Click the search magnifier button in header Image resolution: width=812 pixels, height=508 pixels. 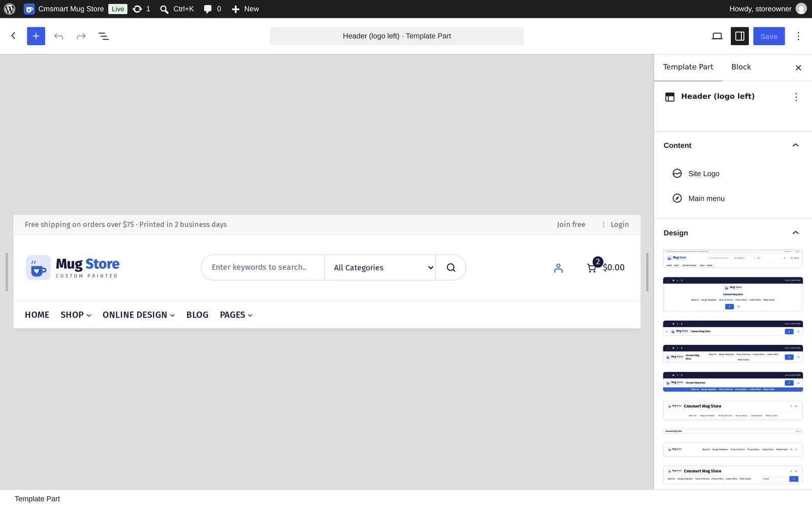[451, 268]
